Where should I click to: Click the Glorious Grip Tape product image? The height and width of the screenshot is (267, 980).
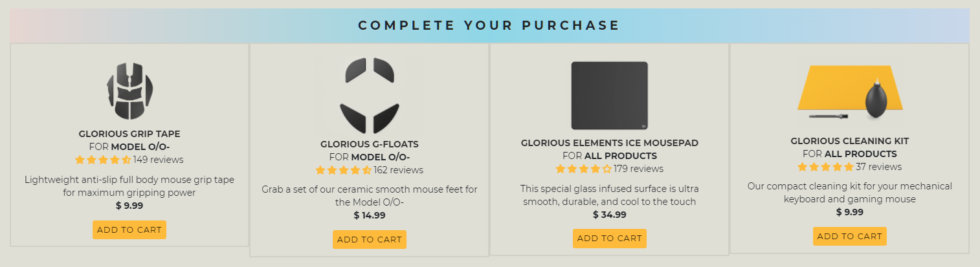tap(129, 91)
